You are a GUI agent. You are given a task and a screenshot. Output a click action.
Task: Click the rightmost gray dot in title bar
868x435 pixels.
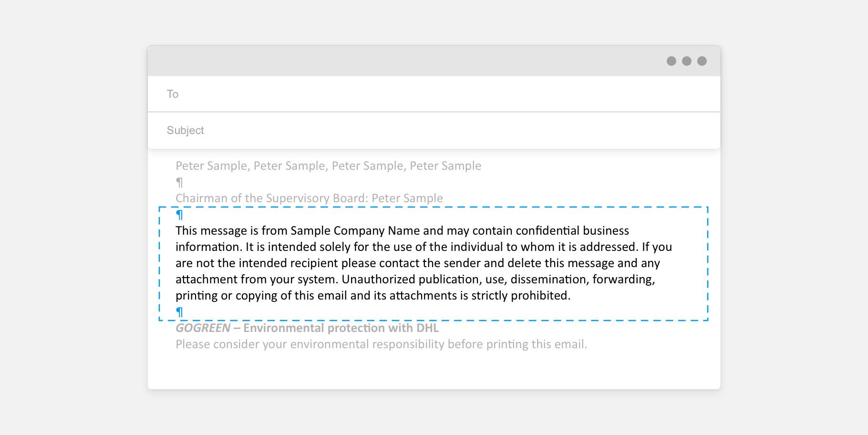point(702,61)
